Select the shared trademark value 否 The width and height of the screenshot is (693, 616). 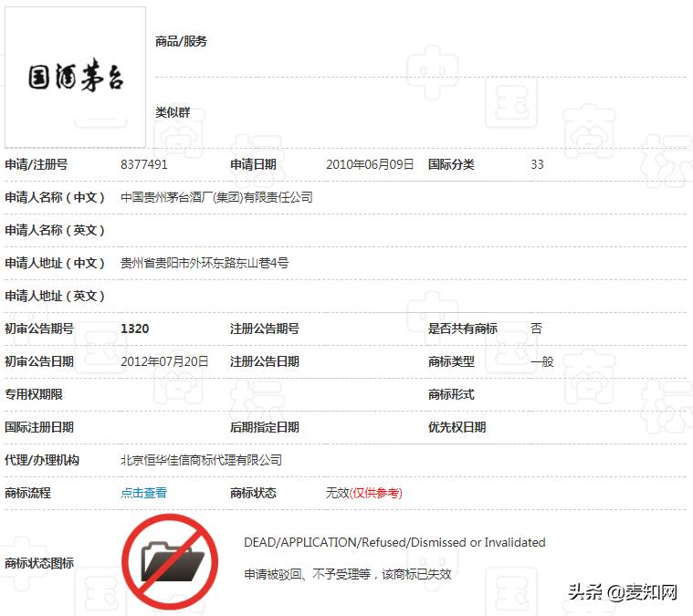[536, 329]
